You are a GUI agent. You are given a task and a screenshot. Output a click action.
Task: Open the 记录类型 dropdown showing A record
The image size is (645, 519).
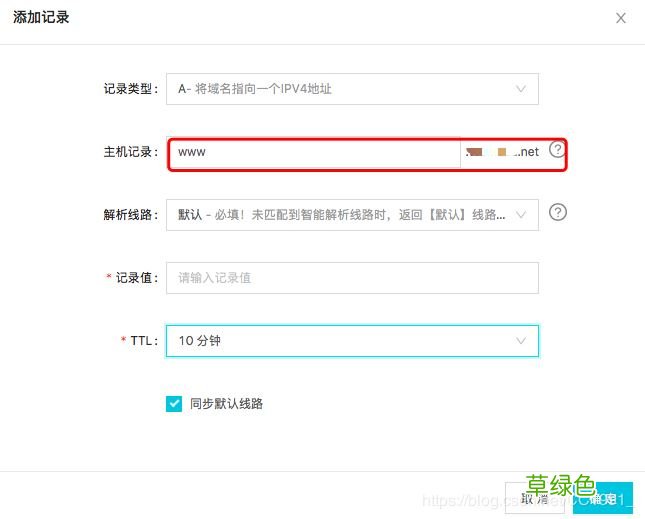(x=340, y=89)
